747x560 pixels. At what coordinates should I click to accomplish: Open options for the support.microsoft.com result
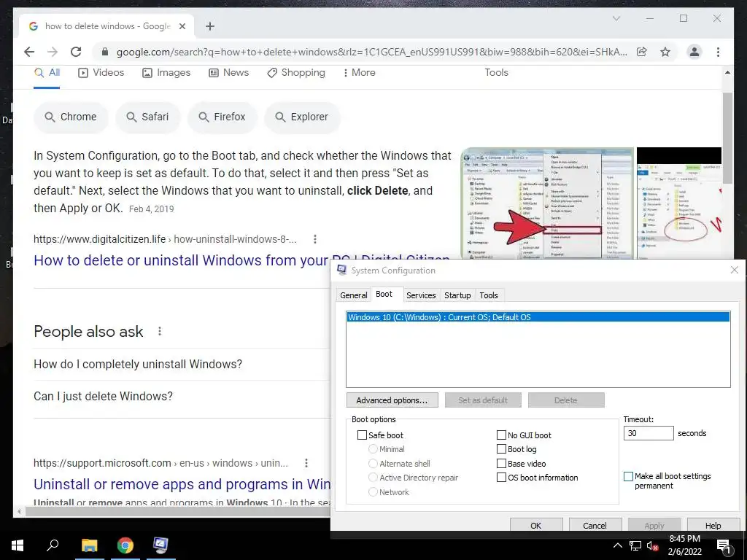pos(306,463)
